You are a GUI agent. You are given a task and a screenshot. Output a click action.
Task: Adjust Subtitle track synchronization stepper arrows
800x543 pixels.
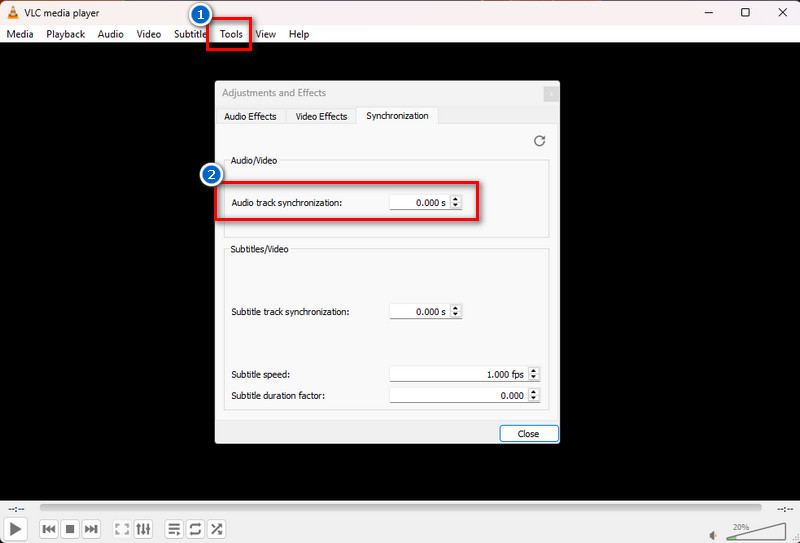(456, 311)
